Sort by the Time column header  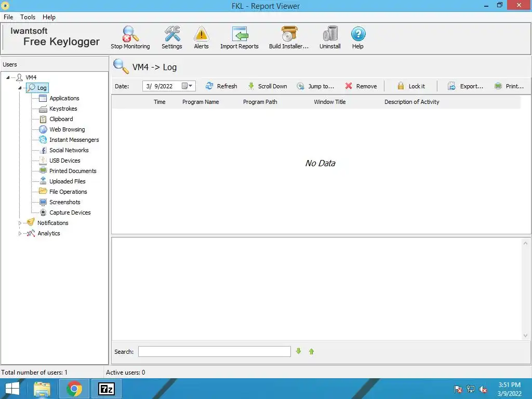pyautogui.click(x=159, y=102)
